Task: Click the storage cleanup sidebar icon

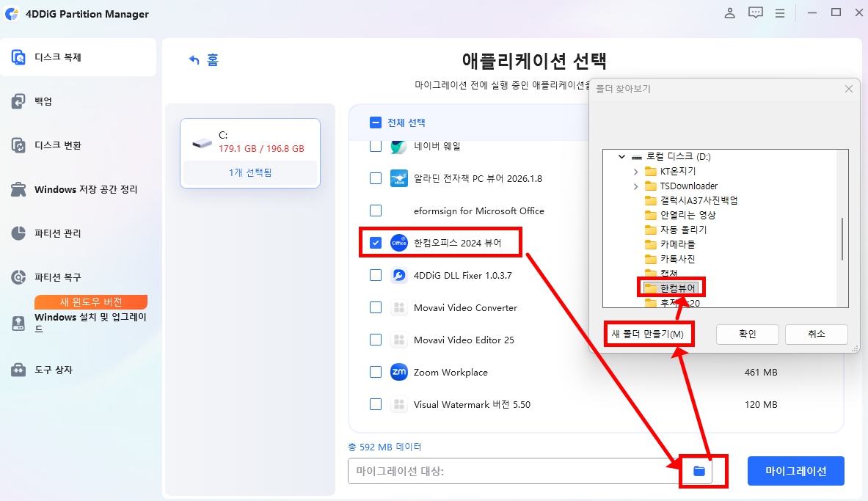Action: pos(18,189)
